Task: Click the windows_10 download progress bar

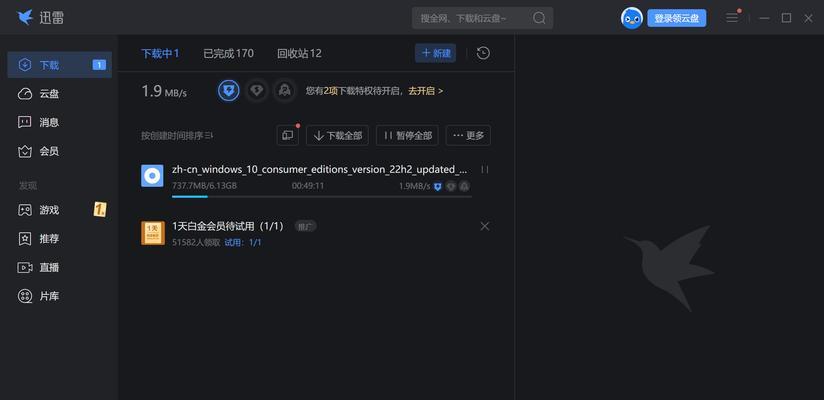Action: tap(322, 197)
